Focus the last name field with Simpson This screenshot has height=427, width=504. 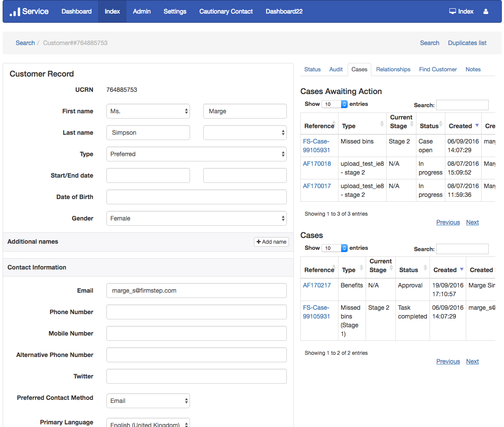[148, 133]
